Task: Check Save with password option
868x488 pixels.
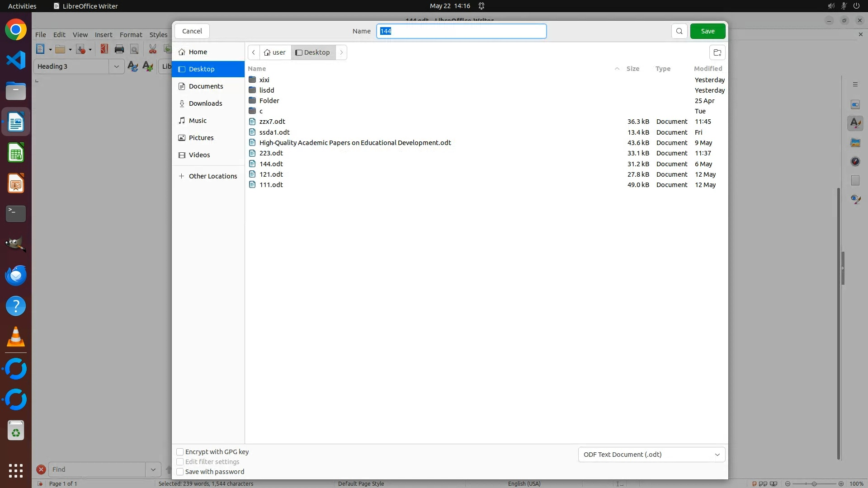Action: click(x=180, y=472)
